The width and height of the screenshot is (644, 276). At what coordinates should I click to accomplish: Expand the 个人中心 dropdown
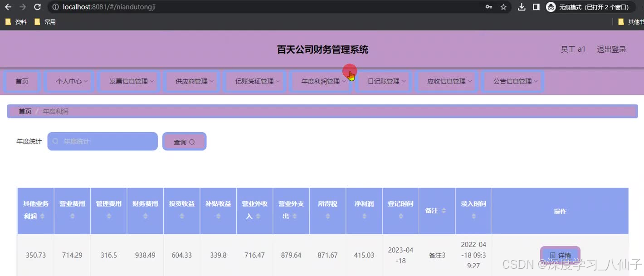pyautogui.click(x=69, y=81)
